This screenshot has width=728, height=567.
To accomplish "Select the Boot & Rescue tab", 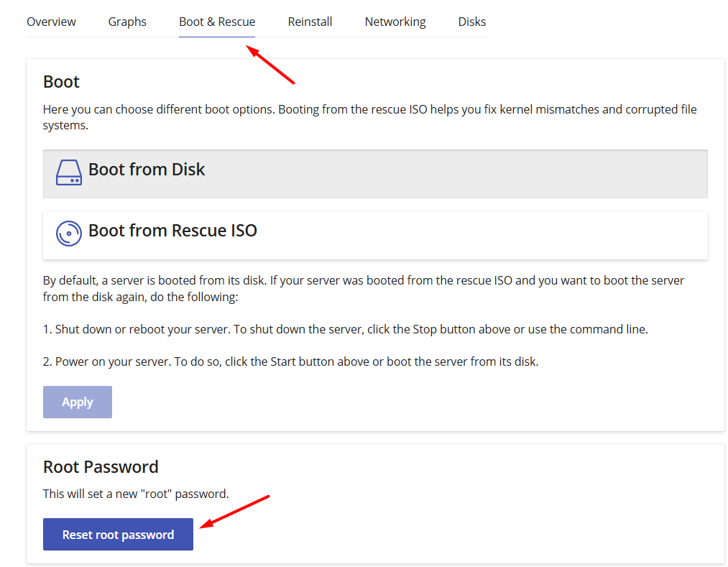I will point(217,22).
